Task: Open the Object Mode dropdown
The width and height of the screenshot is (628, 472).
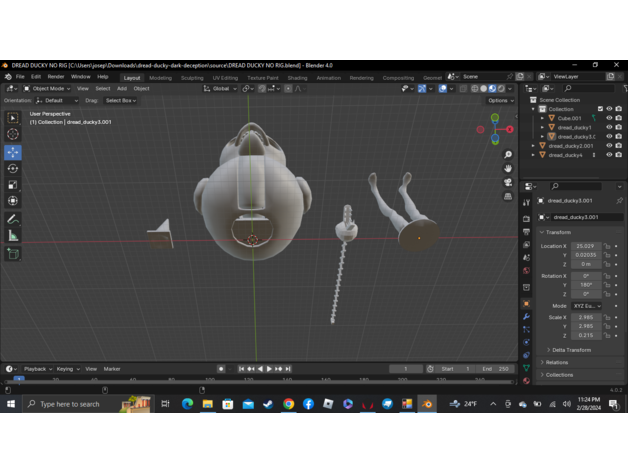Action: [x=48, y=88]
